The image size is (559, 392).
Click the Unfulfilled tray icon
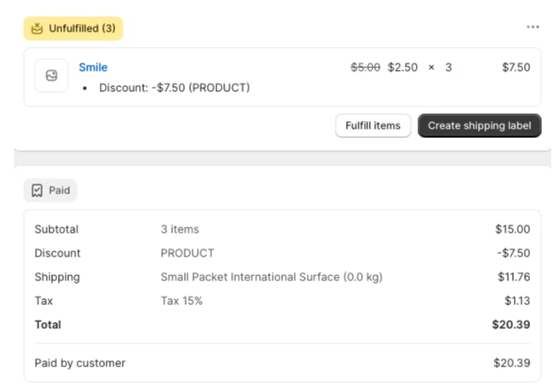(x=37, y=28)
